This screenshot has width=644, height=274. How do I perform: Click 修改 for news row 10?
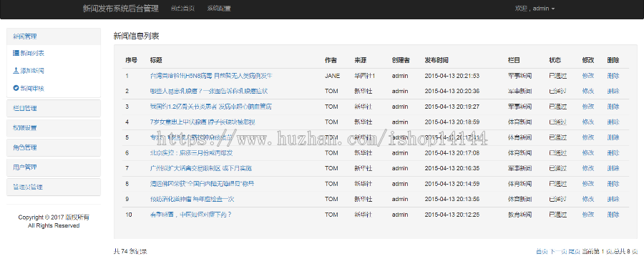click(x=588, y=215)
